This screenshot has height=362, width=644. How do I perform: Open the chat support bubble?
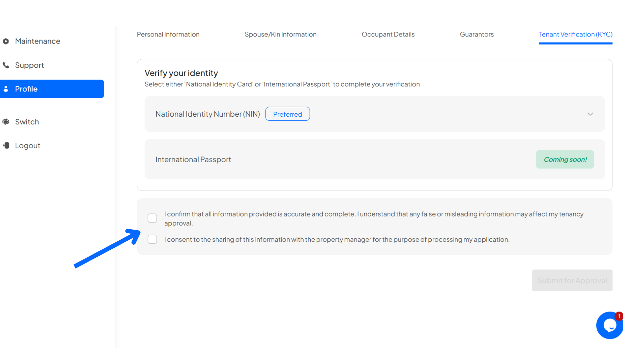coord(609,326)
